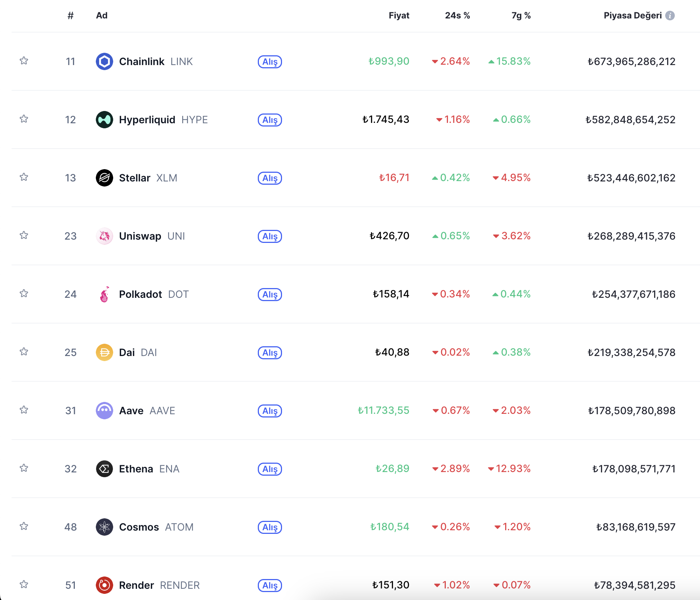Add Cosmos to favorites with star
The height and width of the screenshot is (600, 700).
click(24, 526)
